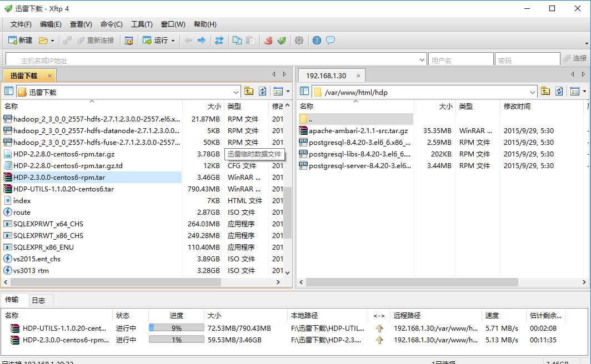Open the folder button's dropdown arrow
Viewport: 591px width, 364px height.
pyautogui.click(x=52, y=41)
